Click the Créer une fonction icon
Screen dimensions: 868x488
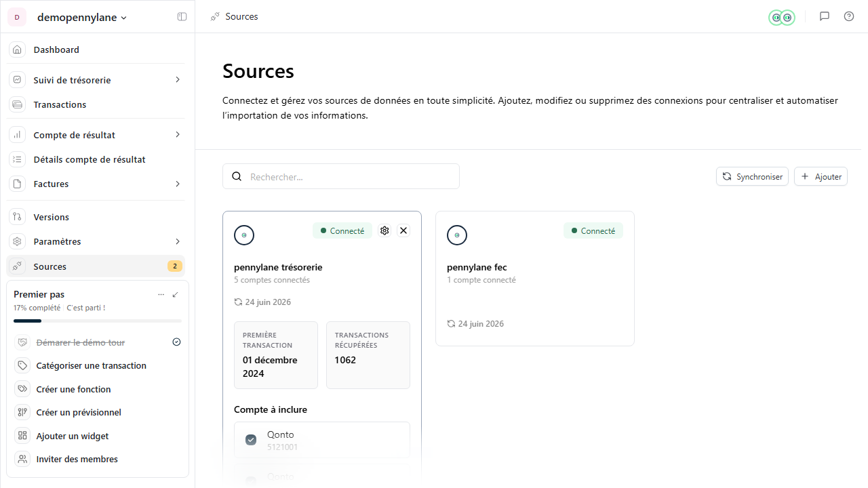point(23,389)
